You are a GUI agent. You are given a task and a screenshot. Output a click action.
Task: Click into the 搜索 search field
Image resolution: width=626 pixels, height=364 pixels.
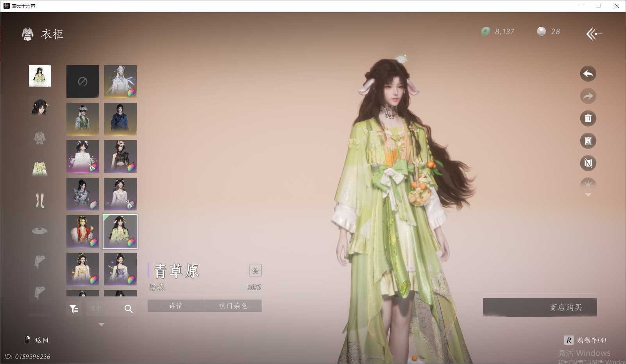click(x=104, y=309)
